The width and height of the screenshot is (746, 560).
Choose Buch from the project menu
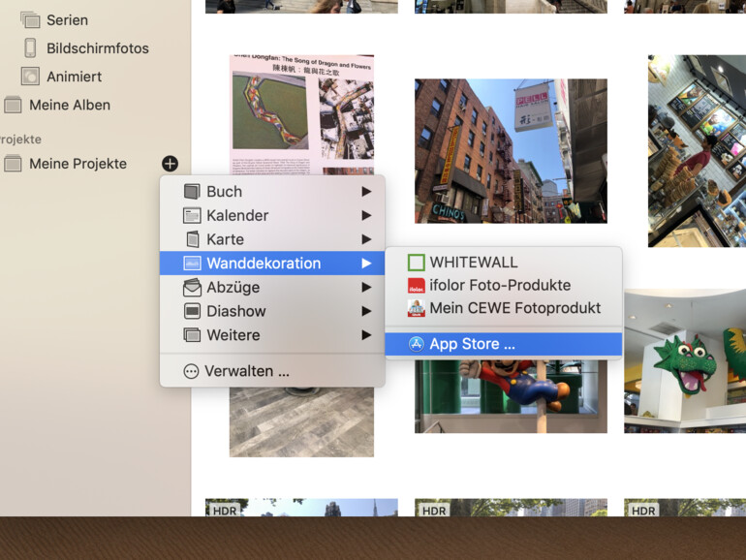click(272, 191)
